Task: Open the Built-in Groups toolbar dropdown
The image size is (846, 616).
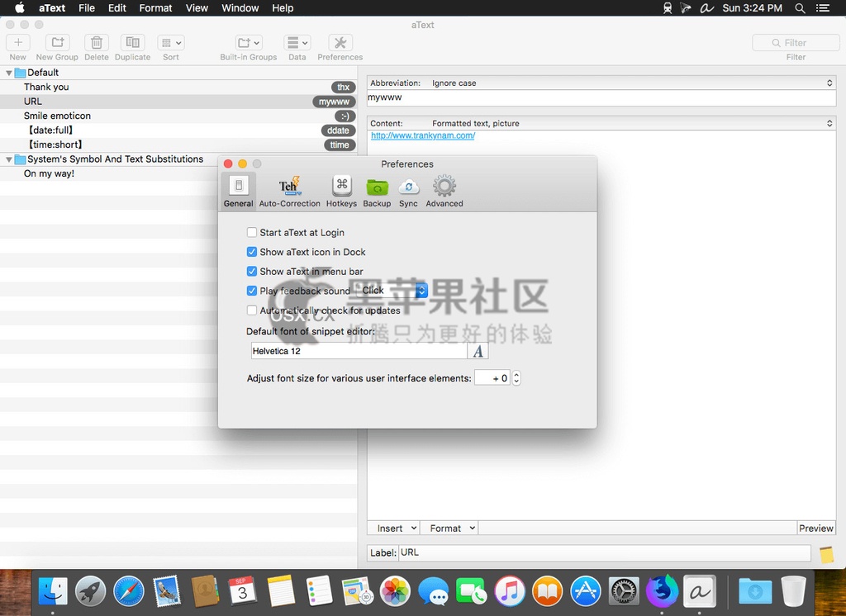Action: point(248,43)
